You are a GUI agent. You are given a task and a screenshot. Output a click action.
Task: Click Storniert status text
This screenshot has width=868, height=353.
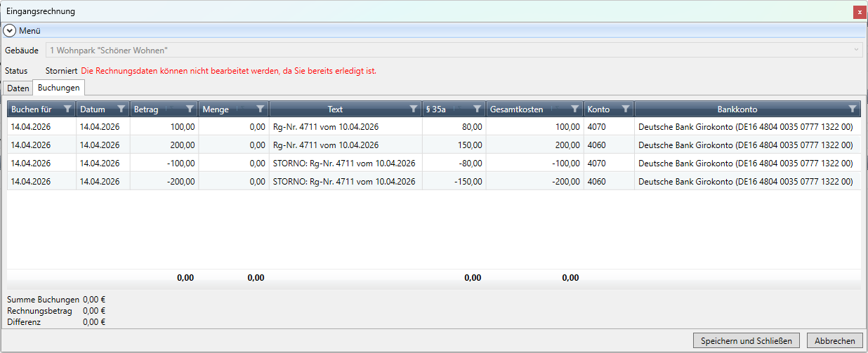(61, 71)
